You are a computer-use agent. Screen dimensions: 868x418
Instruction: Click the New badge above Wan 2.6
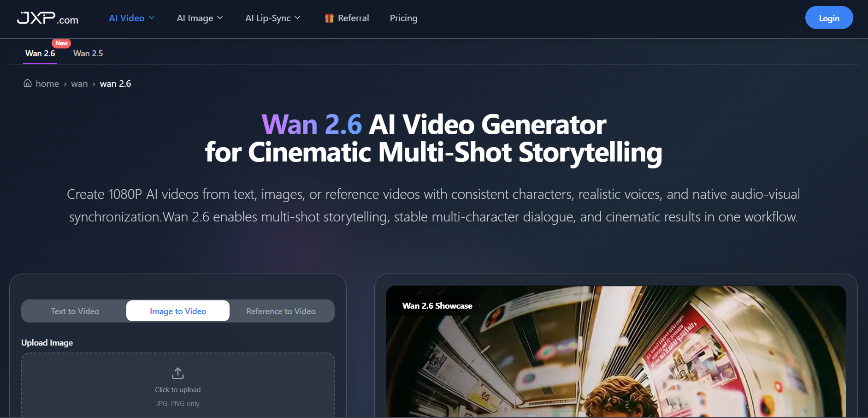point(61,43)
